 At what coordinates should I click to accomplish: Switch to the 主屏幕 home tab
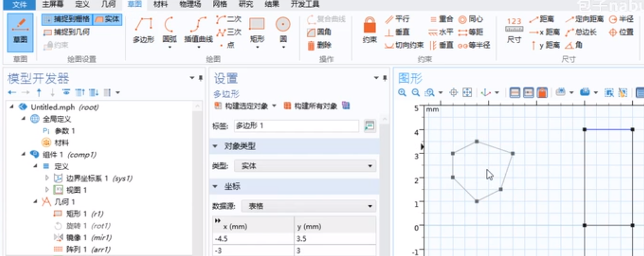52,4
